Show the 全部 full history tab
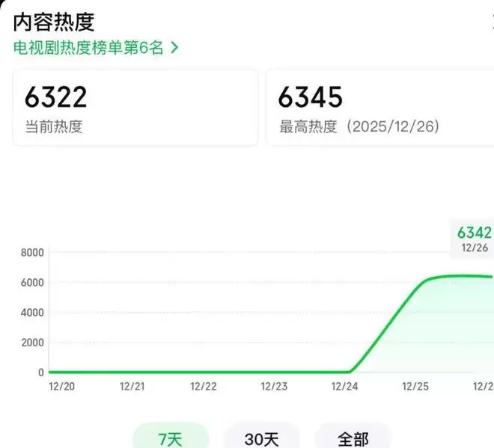Viewport: 494px width, 448px height. (x=353, y=437)
